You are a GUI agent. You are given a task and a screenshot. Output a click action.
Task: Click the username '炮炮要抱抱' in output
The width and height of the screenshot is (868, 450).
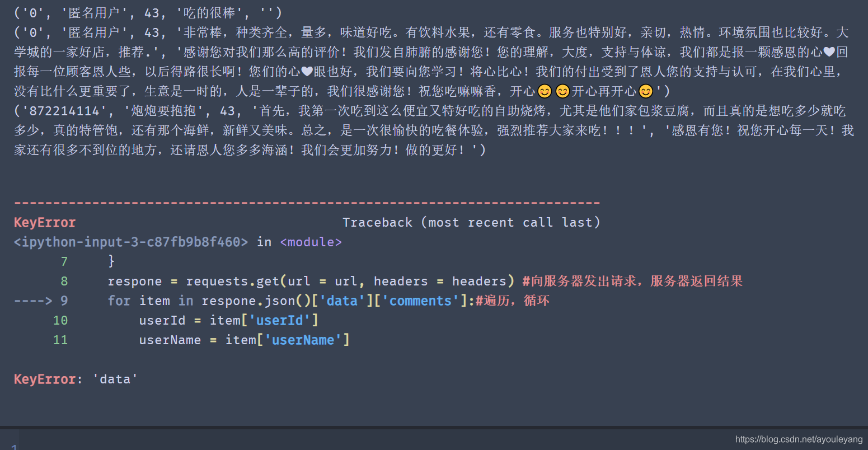(x=163, y=111)
